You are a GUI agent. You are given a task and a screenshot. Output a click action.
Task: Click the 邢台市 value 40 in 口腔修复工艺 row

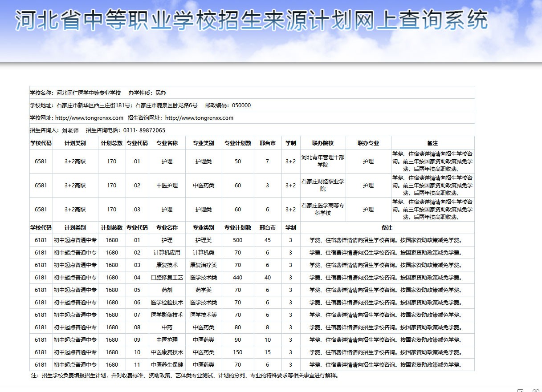point(268,278)
